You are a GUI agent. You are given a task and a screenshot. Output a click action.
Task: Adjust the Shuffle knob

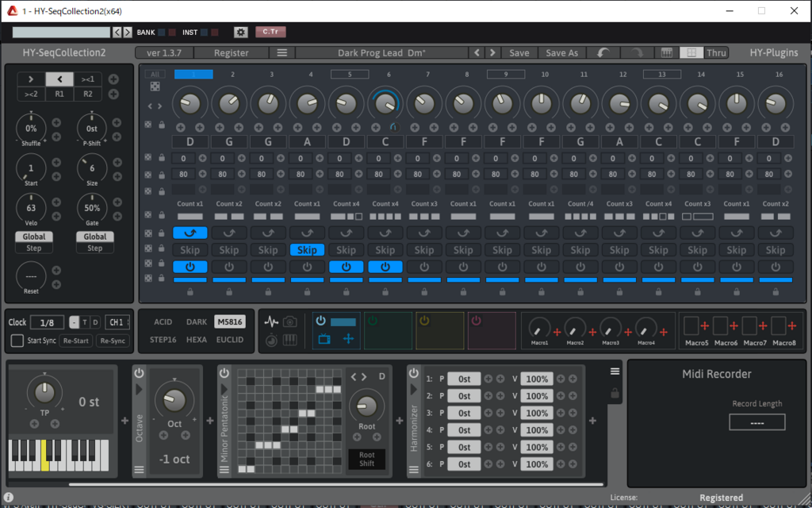(31, 128)
